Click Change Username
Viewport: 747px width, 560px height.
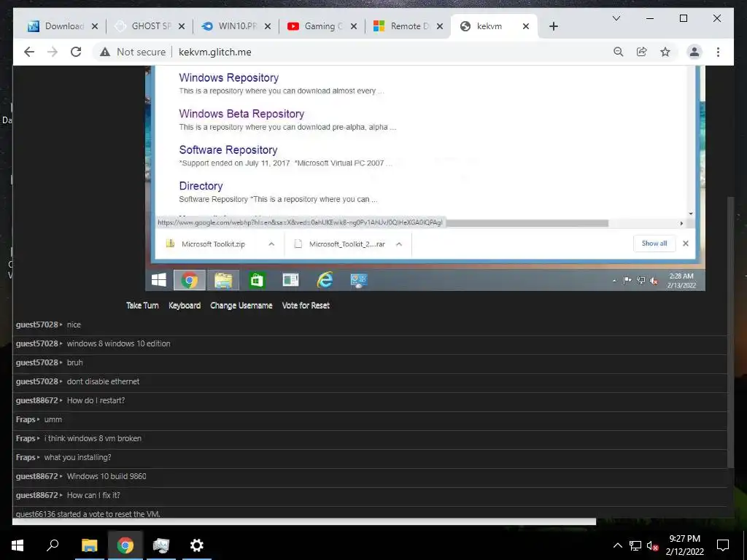tap(241, 306)
